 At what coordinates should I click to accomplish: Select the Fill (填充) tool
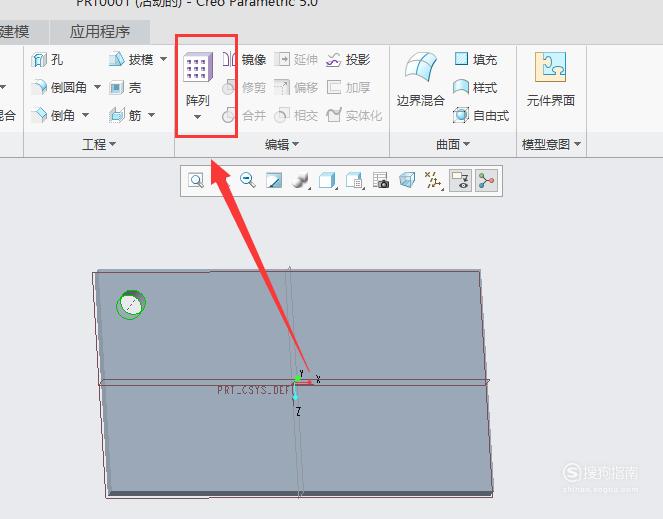tap(476, 60)
